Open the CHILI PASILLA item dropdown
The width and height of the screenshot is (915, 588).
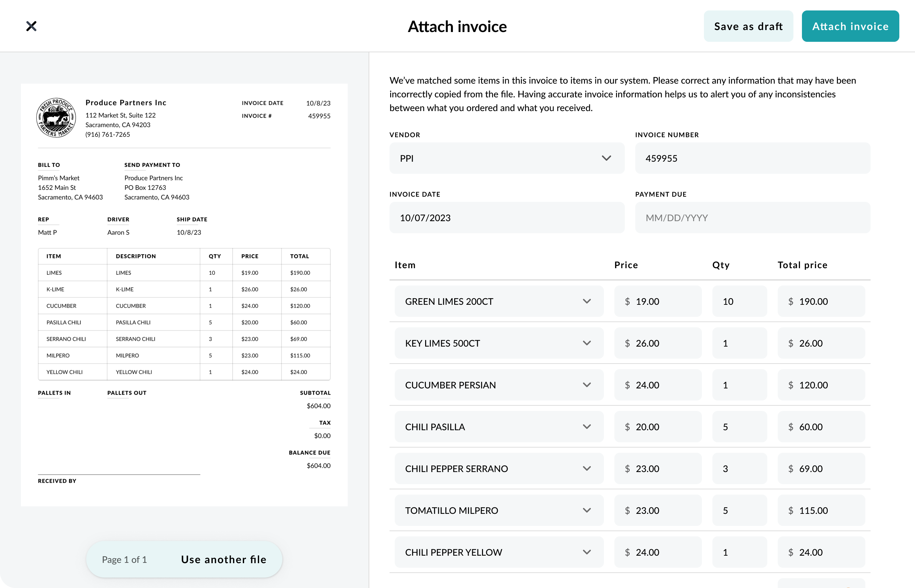click(x=587, y=427)
